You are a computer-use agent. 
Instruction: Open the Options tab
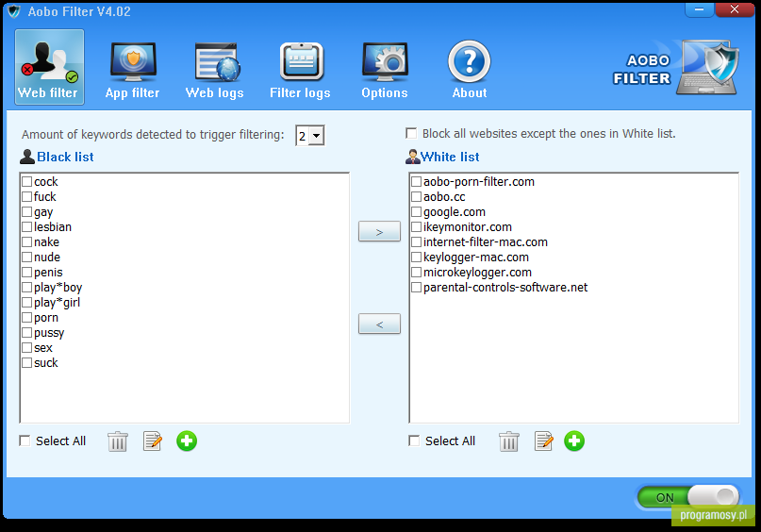pyautogui.click(x=385, y=71)
